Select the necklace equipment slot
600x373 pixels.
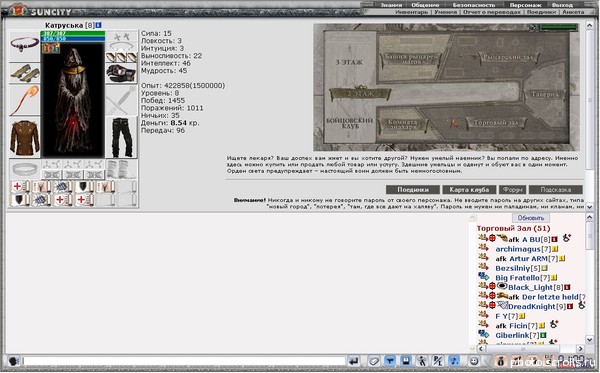click(x=24, y=45)
